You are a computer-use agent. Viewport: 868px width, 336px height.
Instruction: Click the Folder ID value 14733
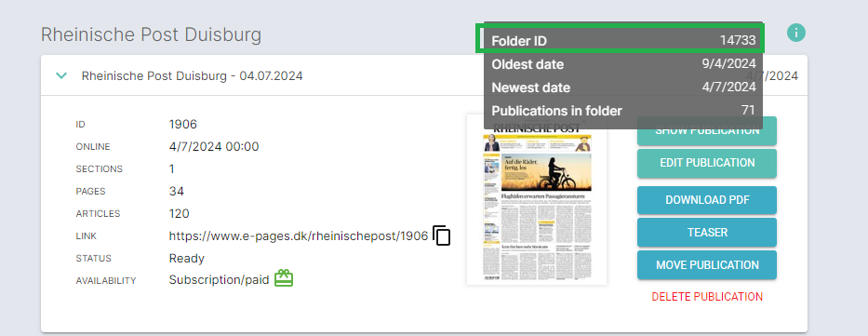[738, 40]
